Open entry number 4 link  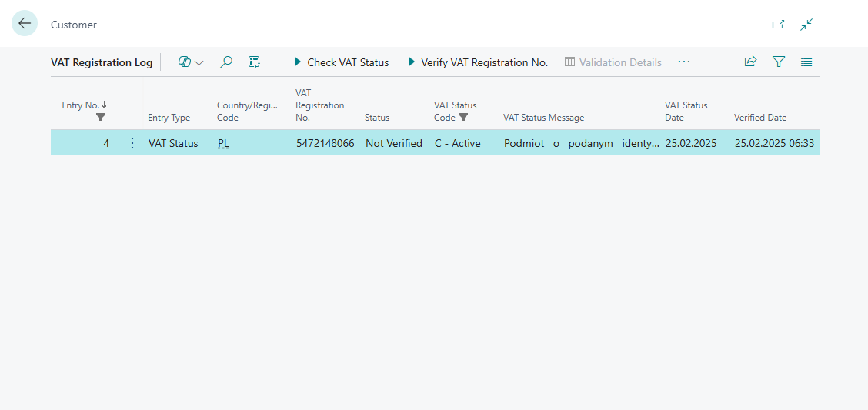point(105,144)
